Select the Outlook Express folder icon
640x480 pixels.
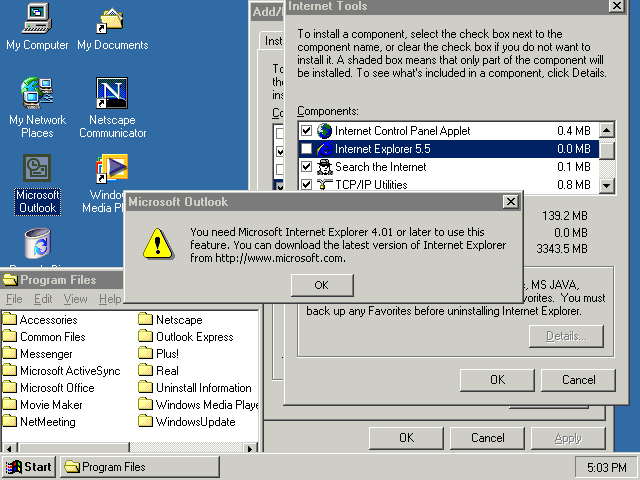[145, 336]
